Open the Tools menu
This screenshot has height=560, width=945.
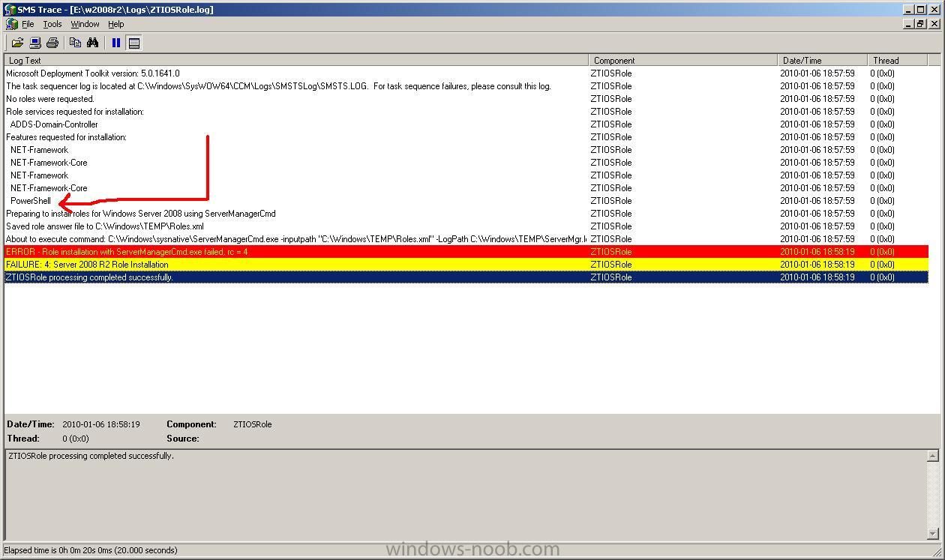52,24
